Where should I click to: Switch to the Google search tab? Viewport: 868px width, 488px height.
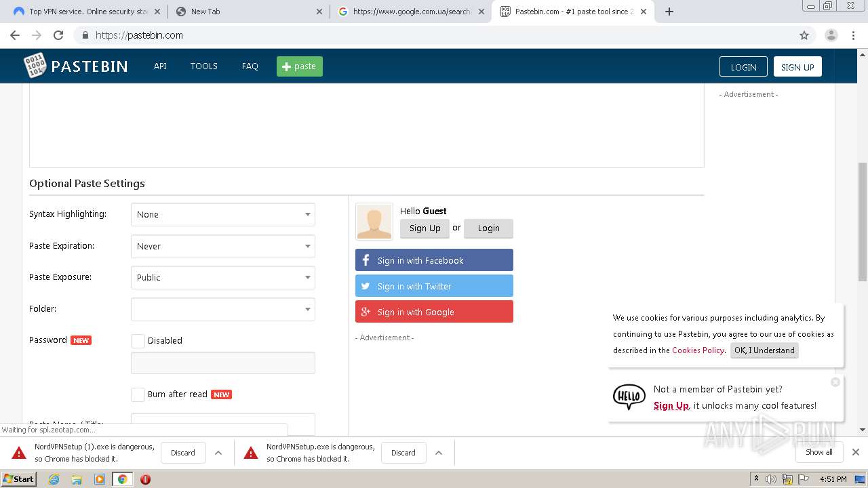pyautogui.click(x=411, y=12)
